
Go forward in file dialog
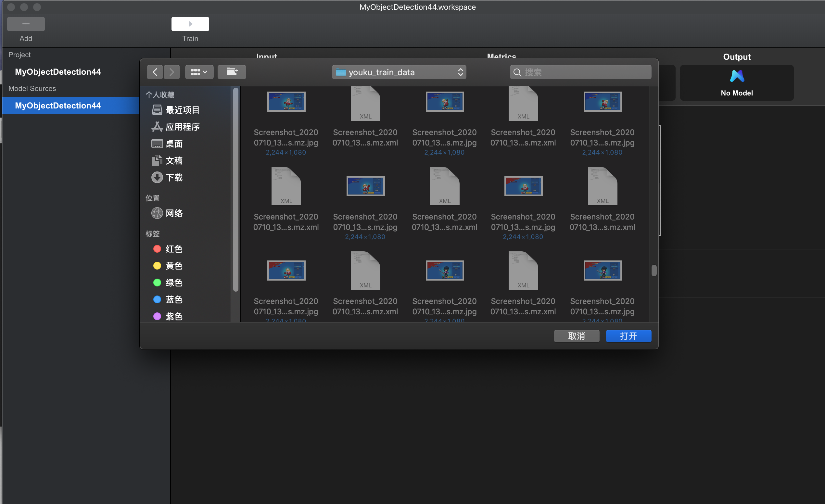click(172, 72)
